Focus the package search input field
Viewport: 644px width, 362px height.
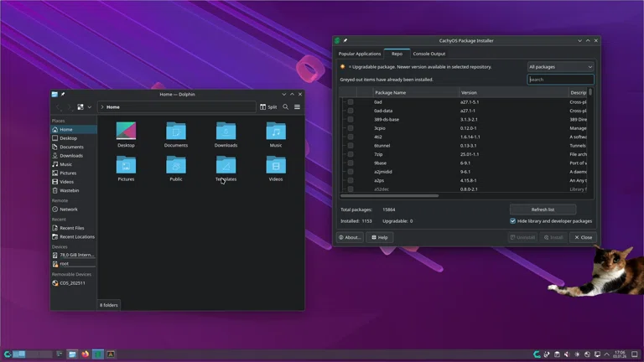pos(560,80)
